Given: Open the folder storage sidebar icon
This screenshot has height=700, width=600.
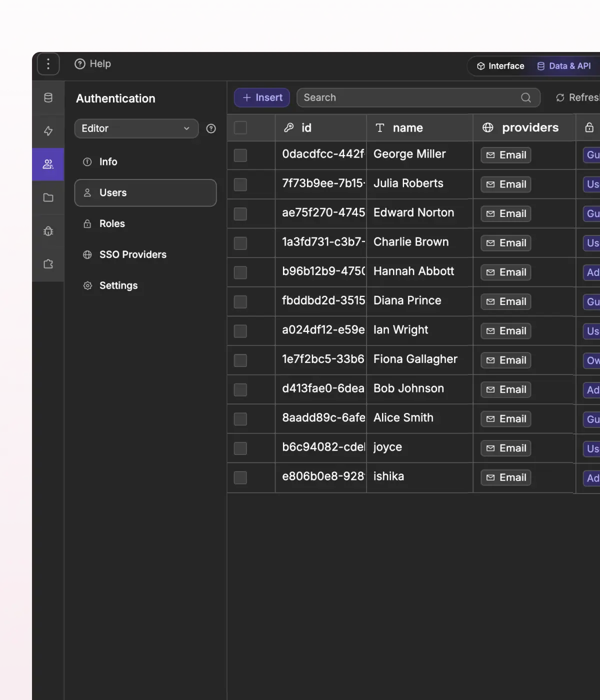Looking at the screenshot, I should (x=48, y=197).
